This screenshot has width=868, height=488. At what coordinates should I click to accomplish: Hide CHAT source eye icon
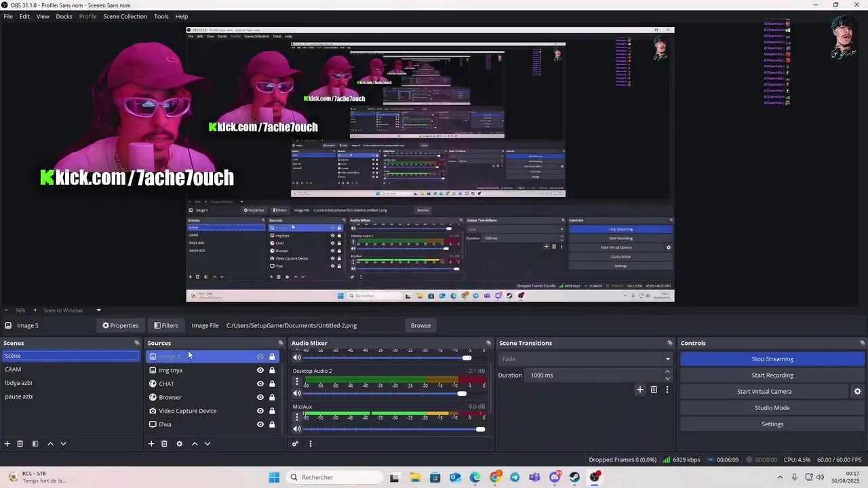260,384
